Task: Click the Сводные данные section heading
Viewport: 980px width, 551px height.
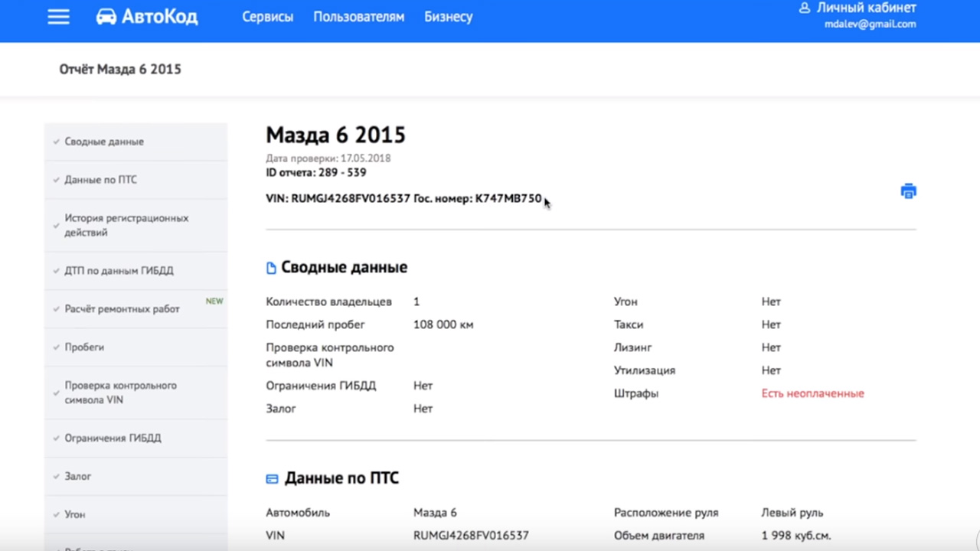Action: pyautogui.click(x=345, y=268)
